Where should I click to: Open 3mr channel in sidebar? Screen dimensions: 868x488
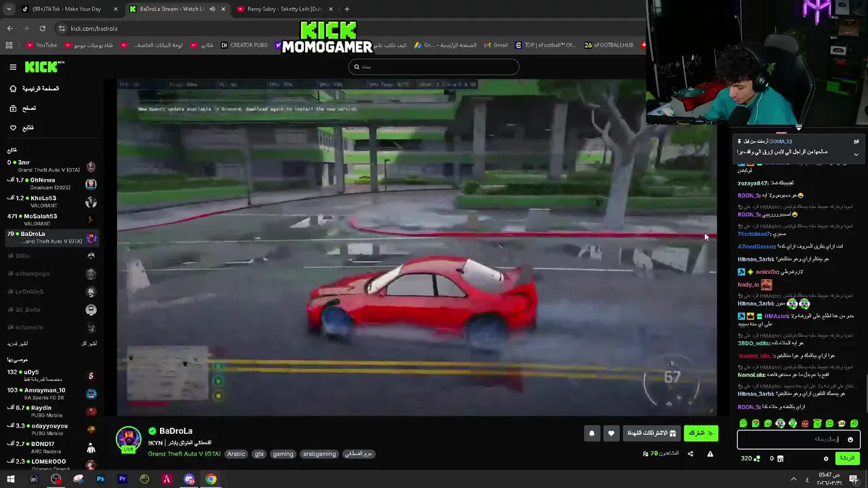[x=52, y=166]
